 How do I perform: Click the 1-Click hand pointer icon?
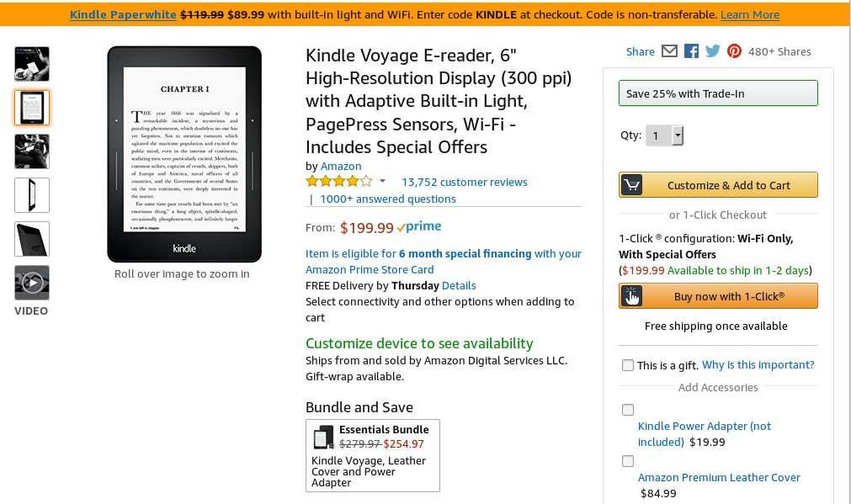click(631, 296)
